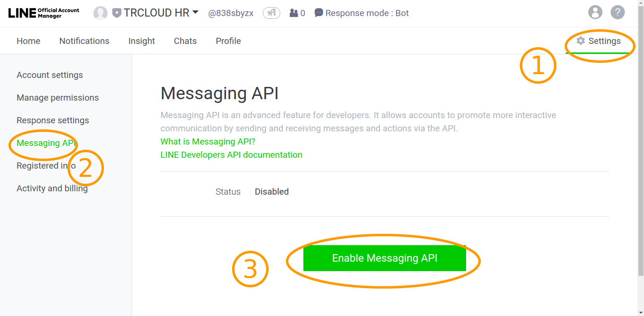Click the shield badge beside TRCLOUD HR

[117, 13]
